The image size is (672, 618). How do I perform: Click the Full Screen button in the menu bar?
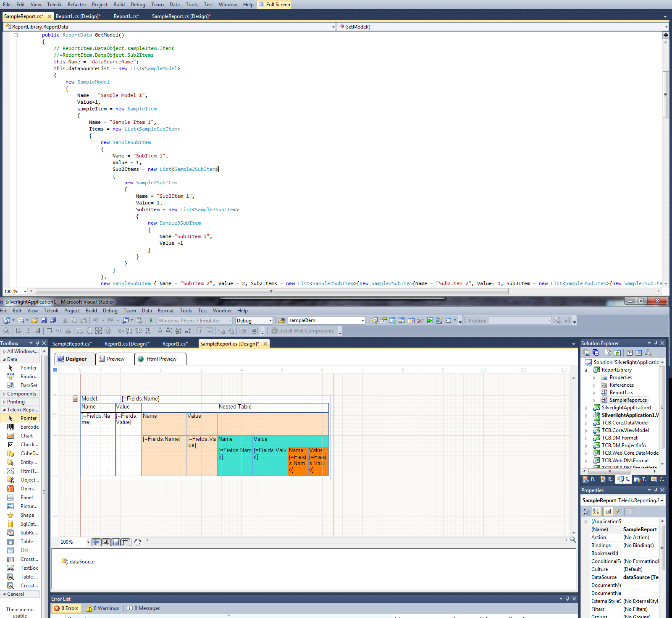(x=274, y=5)
